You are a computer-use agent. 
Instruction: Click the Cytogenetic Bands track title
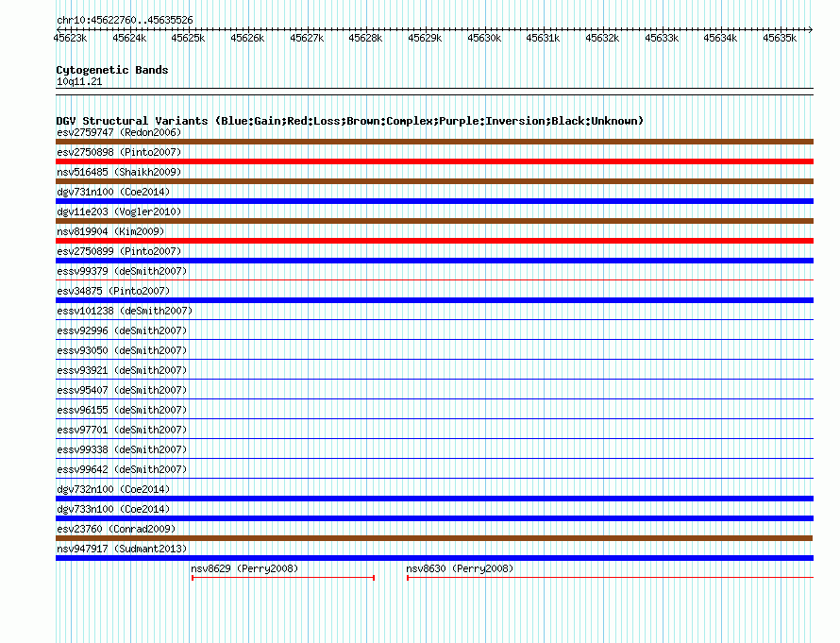112,70
